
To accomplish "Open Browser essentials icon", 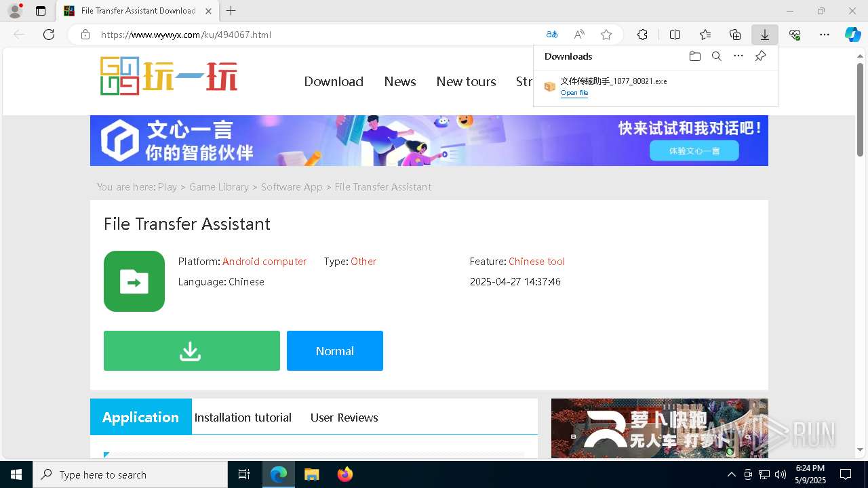I will coord(795,35).
